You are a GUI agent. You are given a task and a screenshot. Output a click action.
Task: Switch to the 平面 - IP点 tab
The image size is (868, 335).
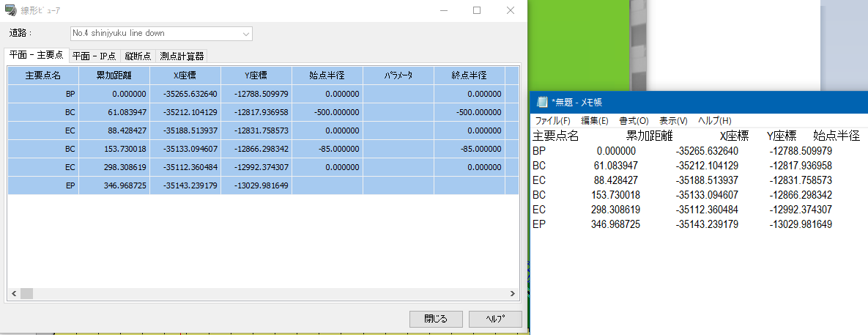point(94,56)
